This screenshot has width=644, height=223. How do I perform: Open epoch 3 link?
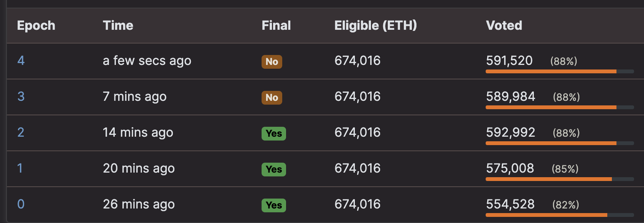pos(21,97)
